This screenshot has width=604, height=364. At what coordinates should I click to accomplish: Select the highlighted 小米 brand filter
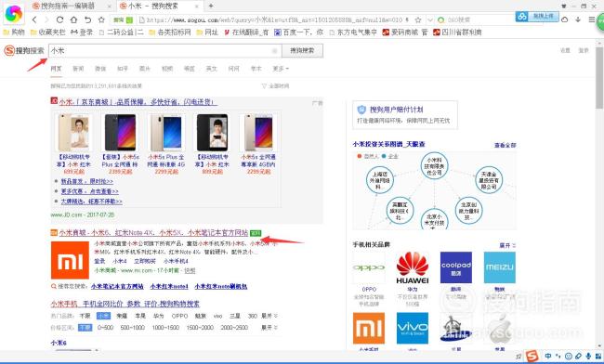pos(103,316)
